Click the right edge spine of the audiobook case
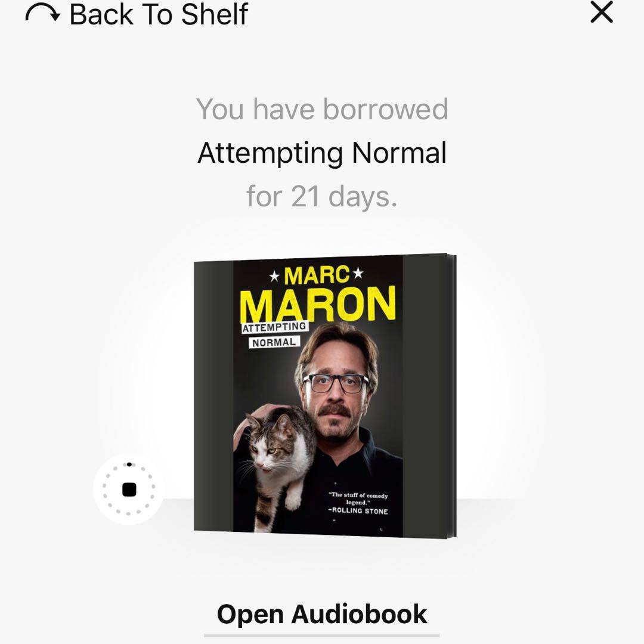Image resolution: width=644 pixels, height=644 pixels. [x=452, y=396]
